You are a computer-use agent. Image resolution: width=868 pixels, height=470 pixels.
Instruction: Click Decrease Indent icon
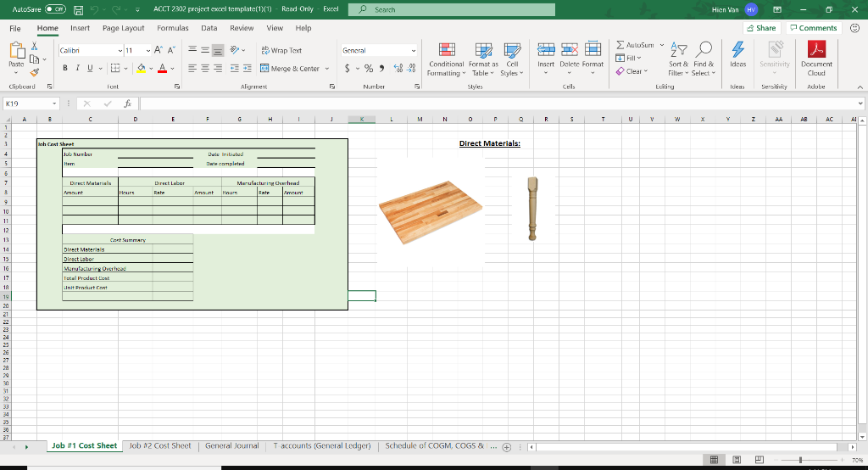click(235, 68)
